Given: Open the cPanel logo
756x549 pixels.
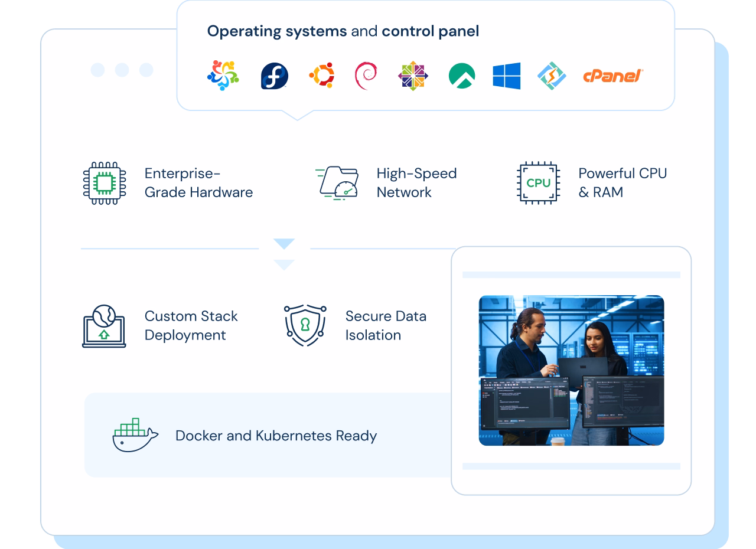Looking at the screenshot, I should pos(613,76).
